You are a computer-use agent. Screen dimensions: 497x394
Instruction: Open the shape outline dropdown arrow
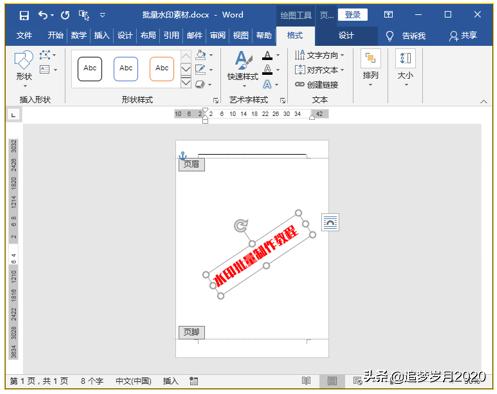tap(211, 70)
